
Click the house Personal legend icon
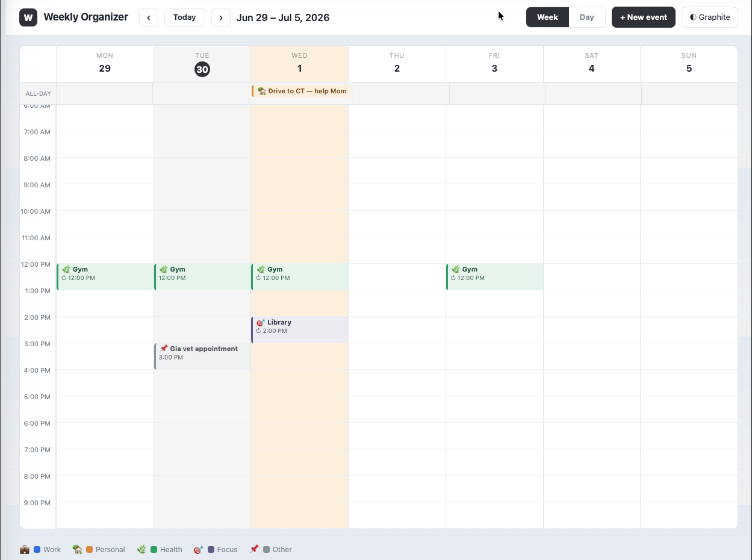(x=77, y=549)
